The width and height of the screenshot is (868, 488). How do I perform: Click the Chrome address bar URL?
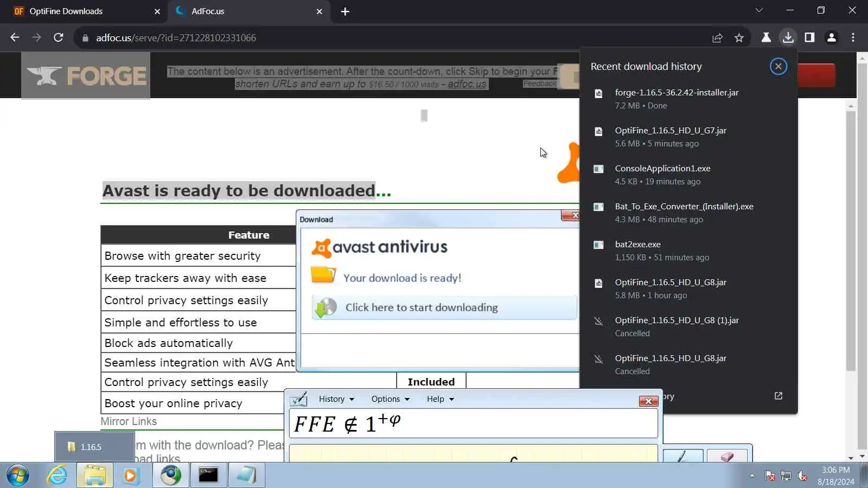point(176,38)
